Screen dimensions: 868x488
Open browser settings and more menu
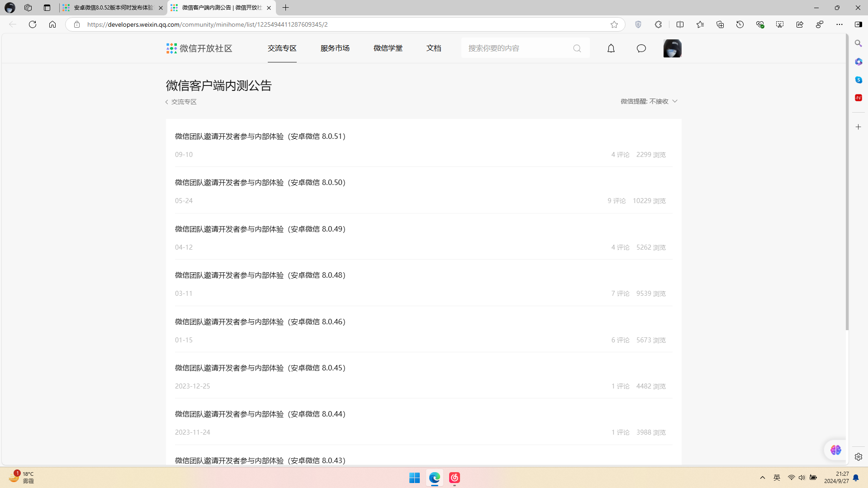[x=840, y=24]
